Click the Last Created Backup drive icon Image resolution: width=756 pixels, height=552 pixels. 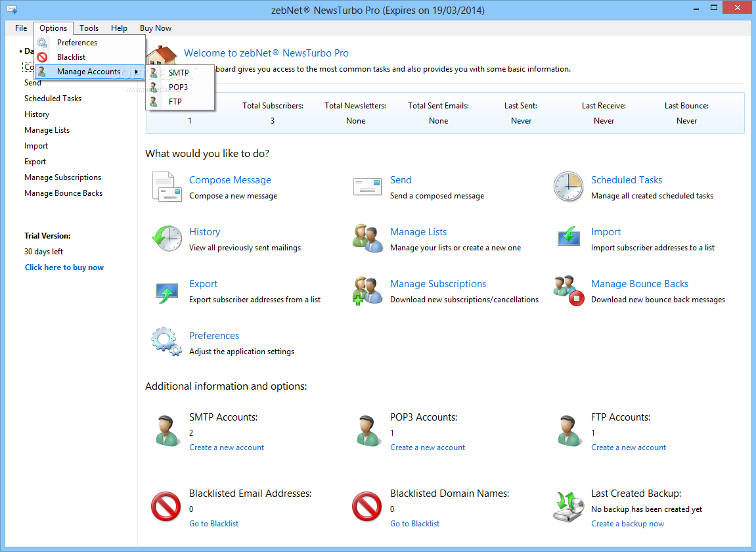point(568,507)
